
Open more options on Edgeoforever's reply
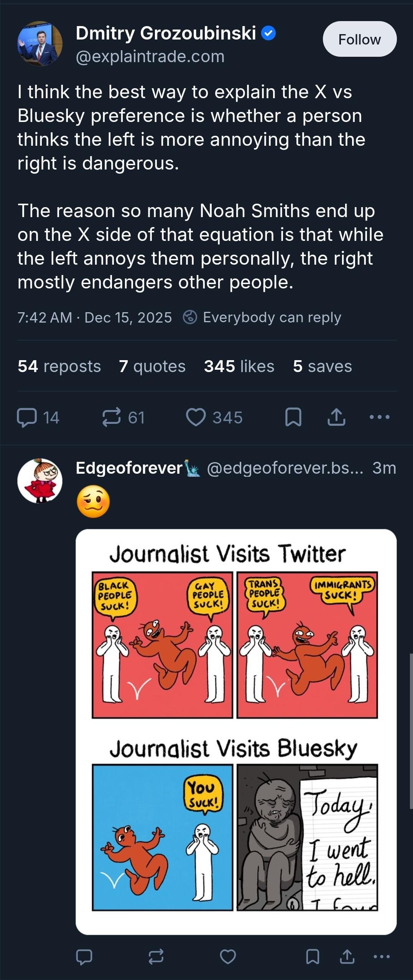coord(382,957)
